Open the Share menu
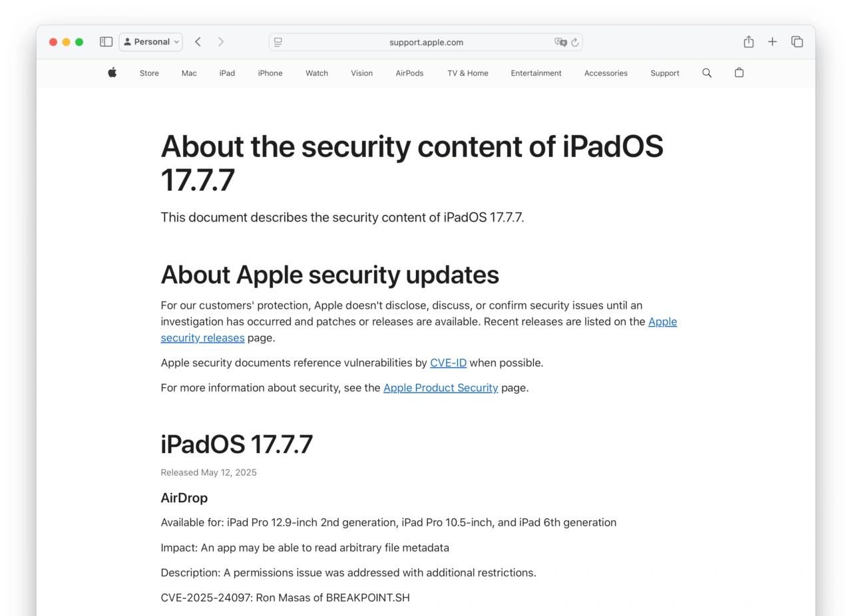 point(749,42)
